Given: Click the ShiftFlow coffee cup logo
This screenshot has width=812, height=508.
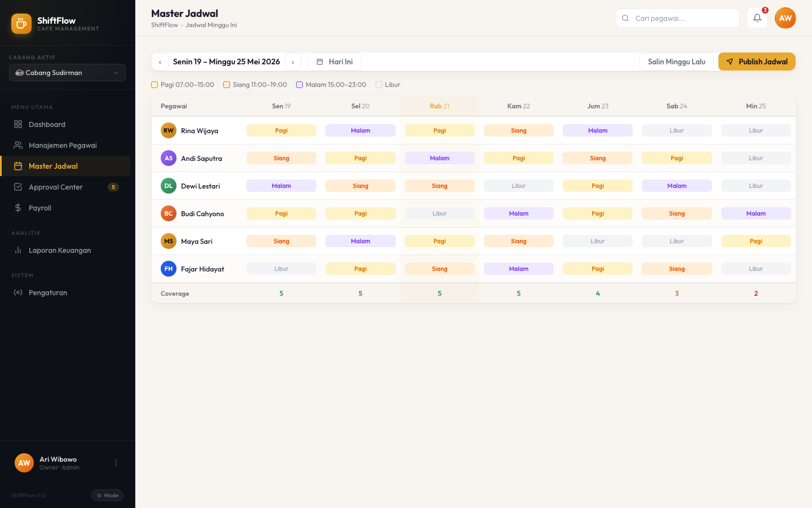Looking at the screenshot, I should pyautogui.click(x=21, y=24).
